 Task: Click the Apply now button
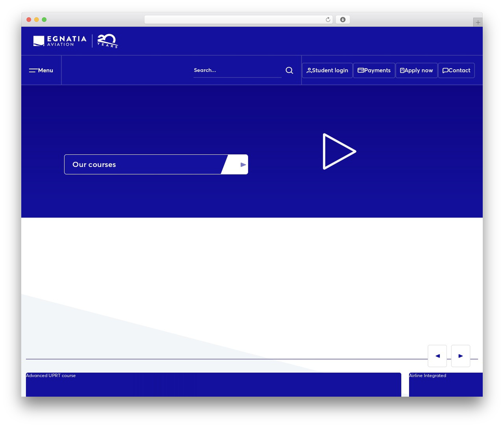click(x=417, y=71)
